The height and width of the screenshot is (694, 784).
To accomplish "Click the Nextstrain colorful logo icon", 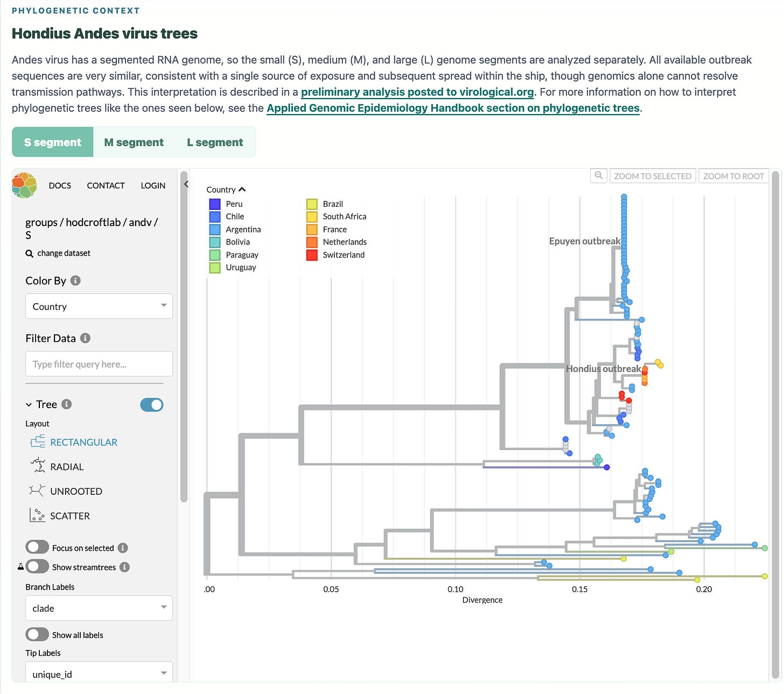I will [25, 185].
